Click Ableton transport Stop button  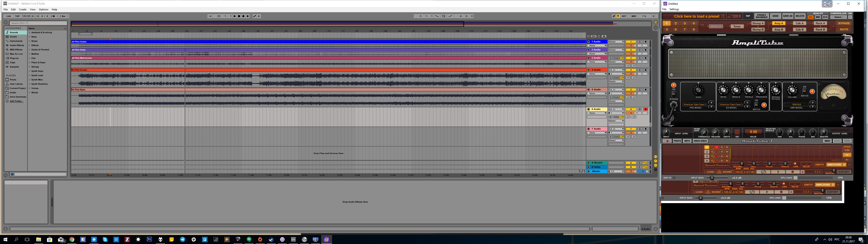coord(239,16)
